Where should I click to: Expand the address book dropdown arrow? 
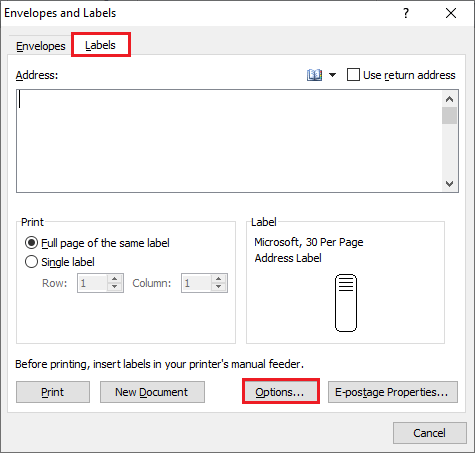click(x=332, y=75)
